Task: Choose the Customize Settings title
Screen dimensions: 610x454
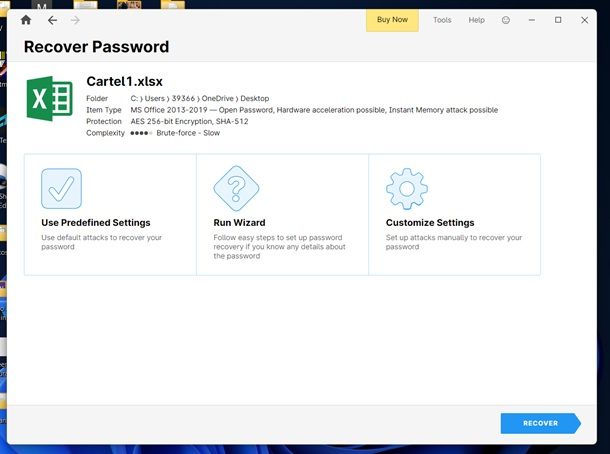Action: [430, 223]
